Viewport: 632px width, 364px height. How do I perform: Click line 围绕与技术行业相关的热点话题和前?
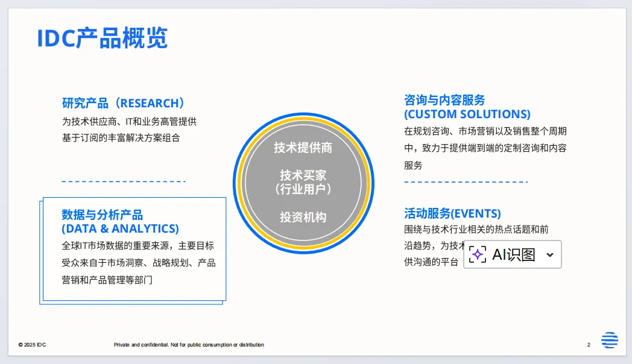(x=476, y=230)
